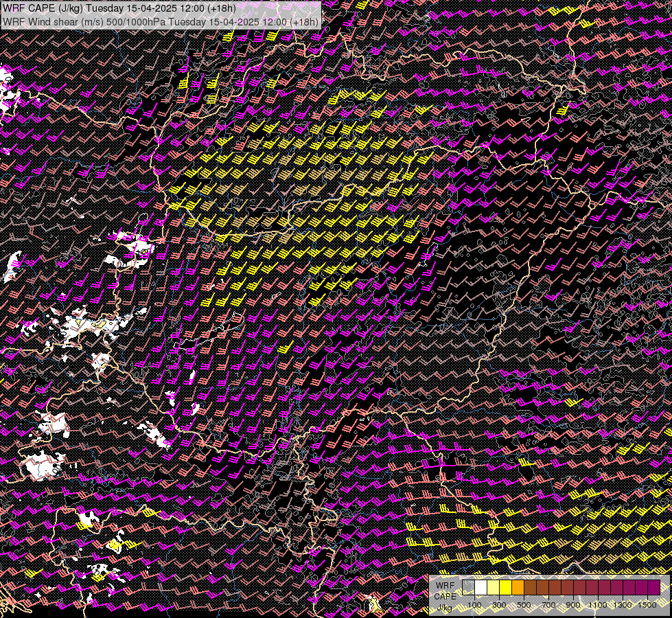Click the '1100' legend value
The height and width of the screenshot is (618, 672).
tap(598, 605)
